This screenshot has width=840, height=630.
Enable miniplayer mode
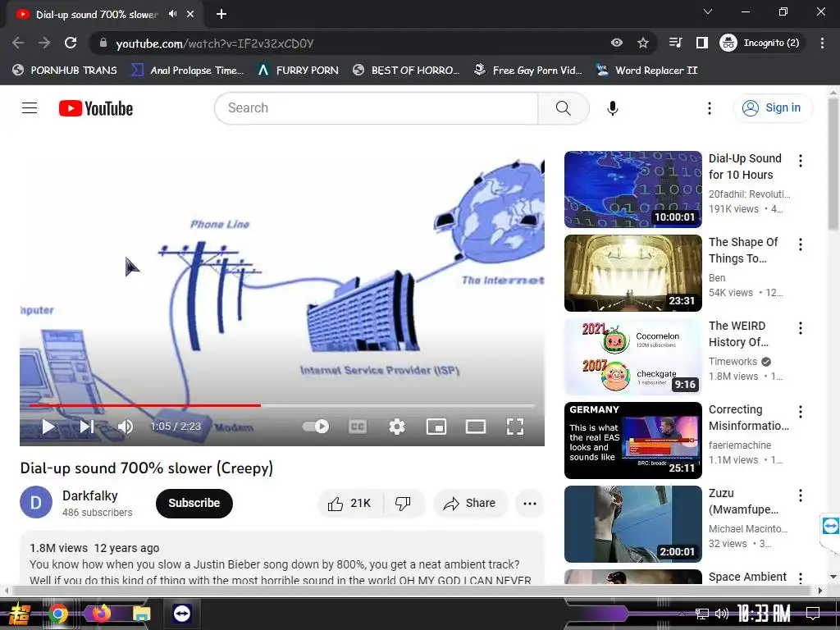[x=436, y=427]
